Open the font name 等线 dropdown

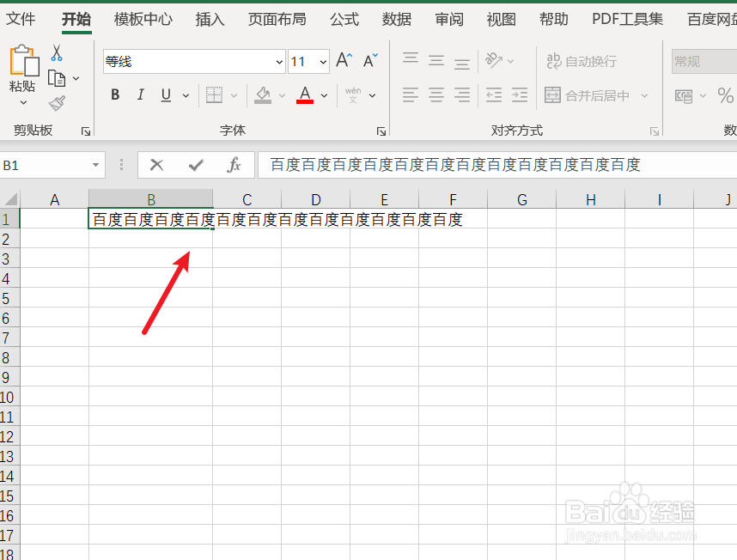point(279,62)
